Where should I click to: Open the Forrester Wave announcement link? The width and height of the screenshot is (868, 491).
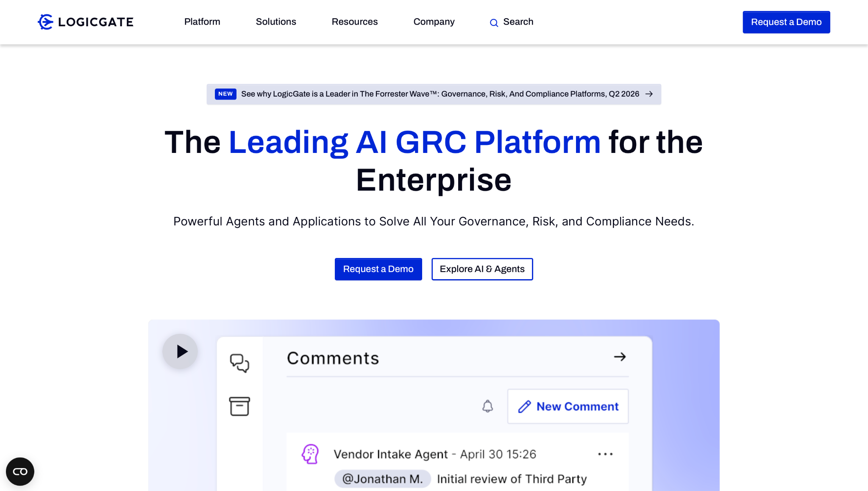(434, 94)
